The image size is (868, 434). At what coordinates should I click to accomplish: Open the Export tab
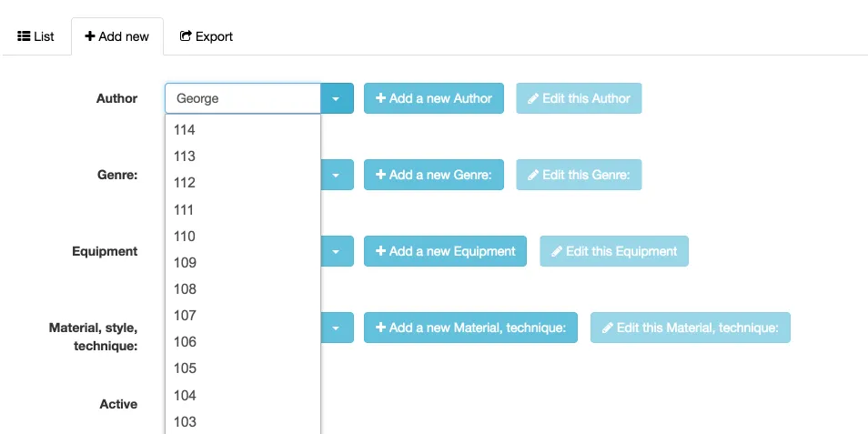coord(207,36)
